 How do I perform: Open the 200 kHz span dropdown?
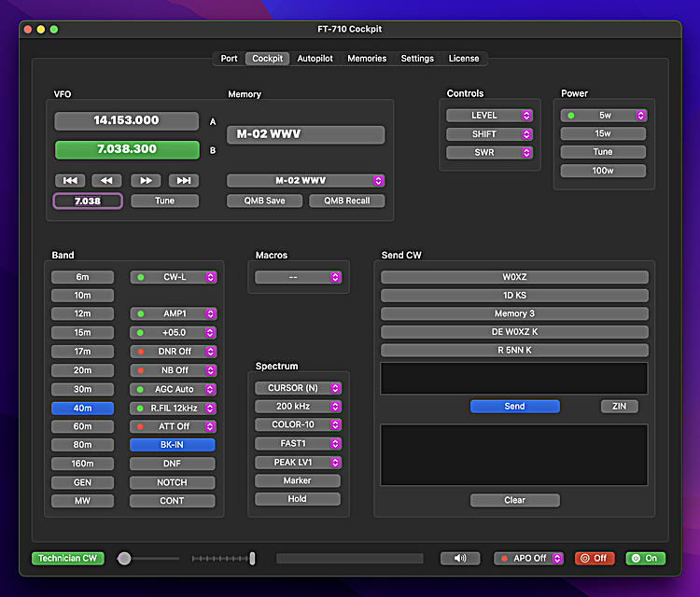[x=298, y=407]
